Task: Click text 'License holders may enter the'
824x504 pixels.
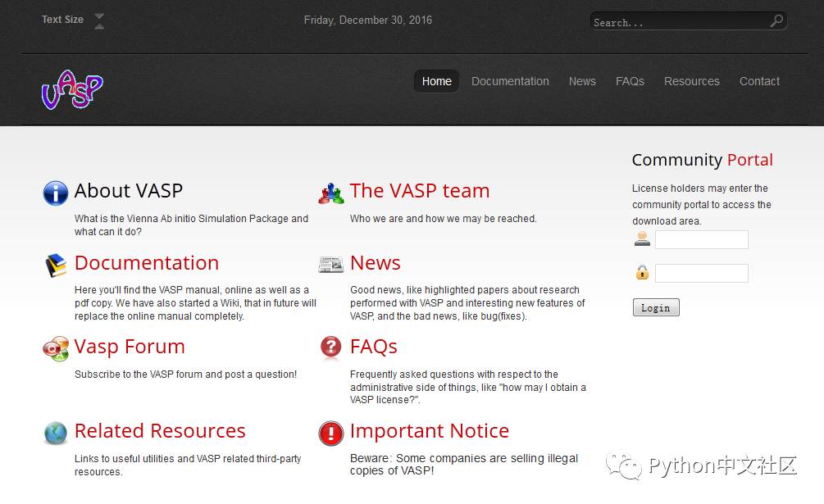Action: click(700, 188)
